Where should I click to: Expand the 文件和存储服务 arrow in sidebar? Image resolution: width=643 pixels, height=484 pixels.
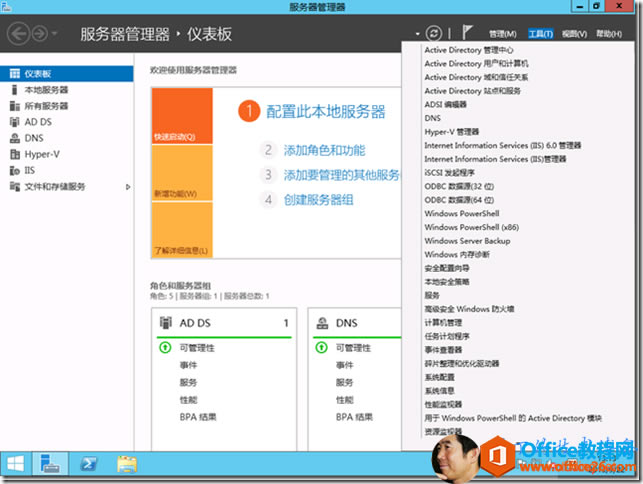[128, 187]
